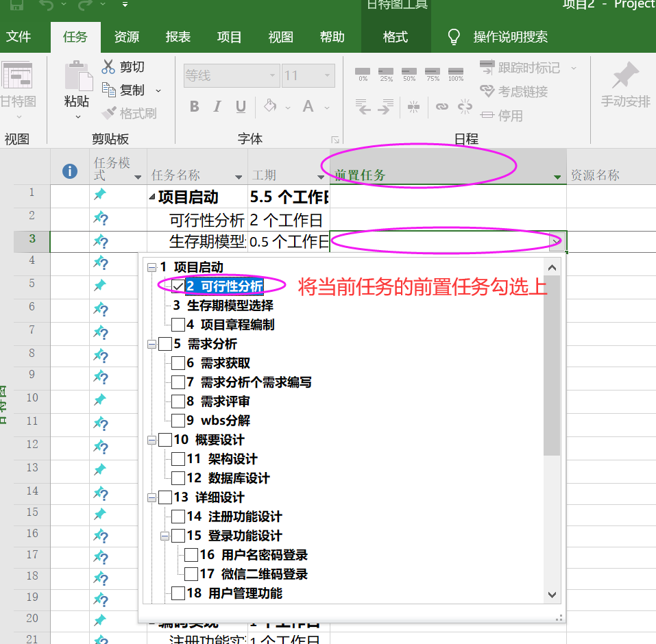Check the 6 需求获取 checkbox
The height and width of the screenshot is (644, 656).
click(x=178, y=363)
